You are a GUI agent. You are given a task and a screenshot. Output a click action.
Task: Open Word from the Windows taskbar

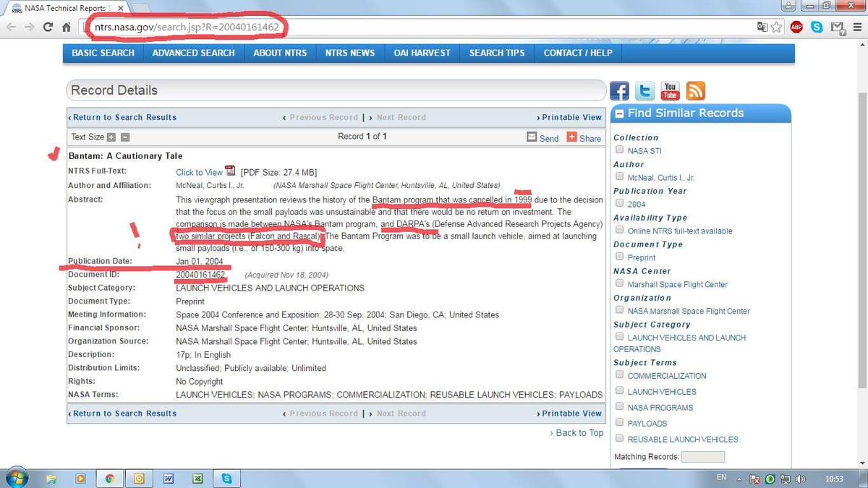coord(168,478)
